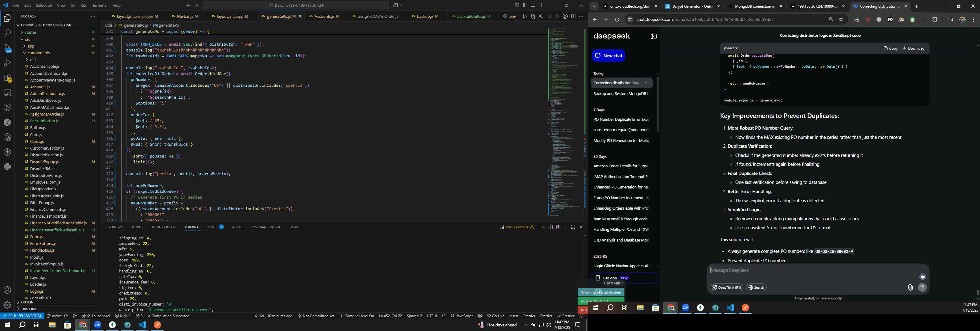
Task: Click the send message arrow in DeepSeek
Action: click(x=922, y=287)
